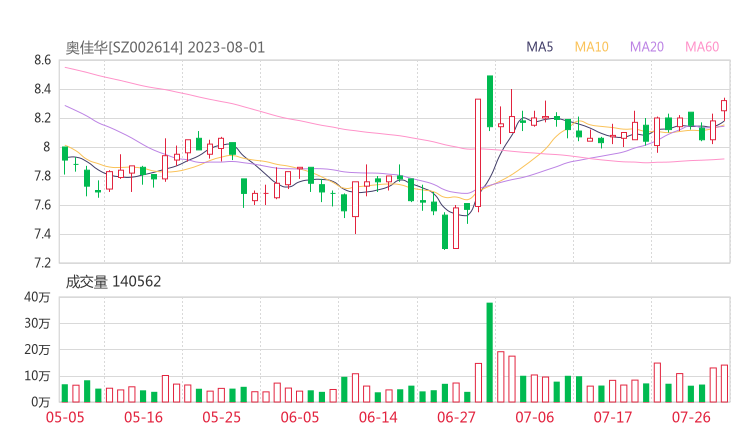
Task: Click the last red candlestick at far right
Action: (x=724, y=105)
